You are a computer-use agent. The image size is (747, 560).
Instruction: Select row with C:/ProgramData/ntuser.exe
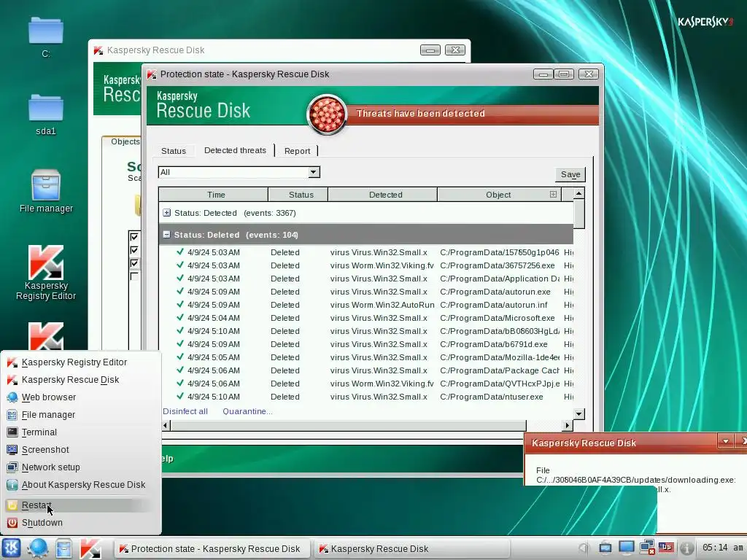[366, 397]
